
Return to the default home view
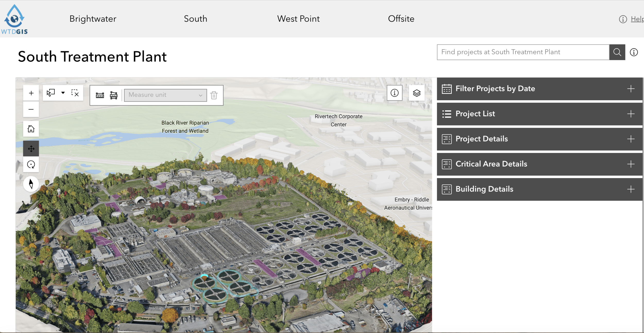pos(31,129)
